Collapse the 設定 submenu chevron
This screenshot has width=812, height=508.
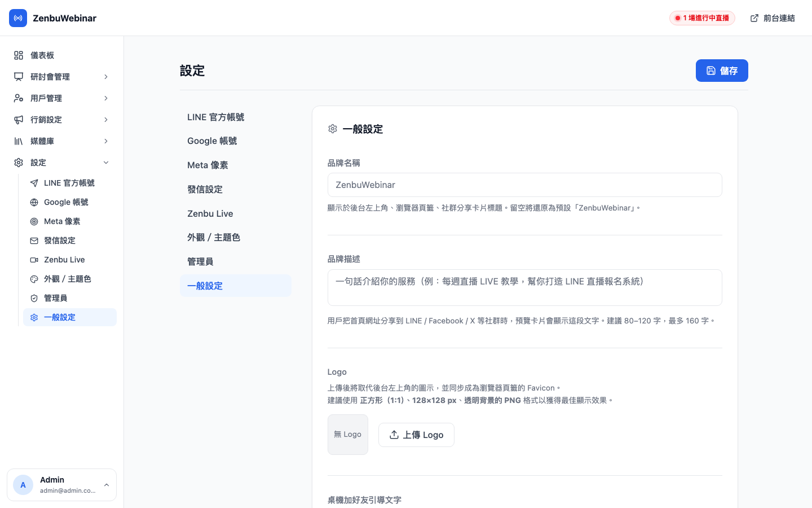point(105,163)
